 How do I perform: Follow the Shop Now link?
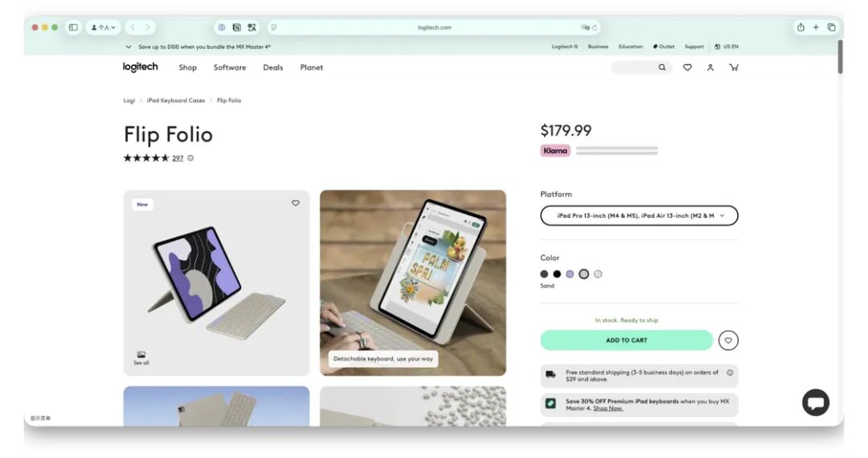pos(608,408)
